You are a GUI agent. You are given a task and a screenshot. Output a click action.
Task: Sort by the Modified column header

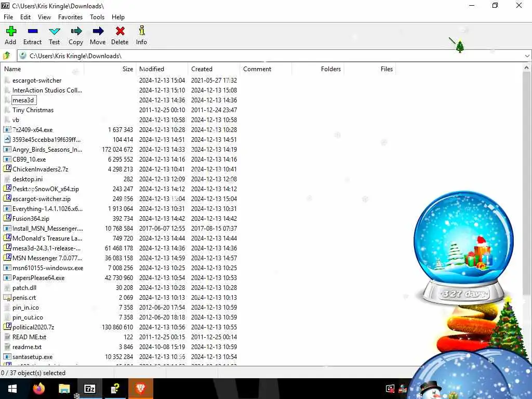coord(162,69)
